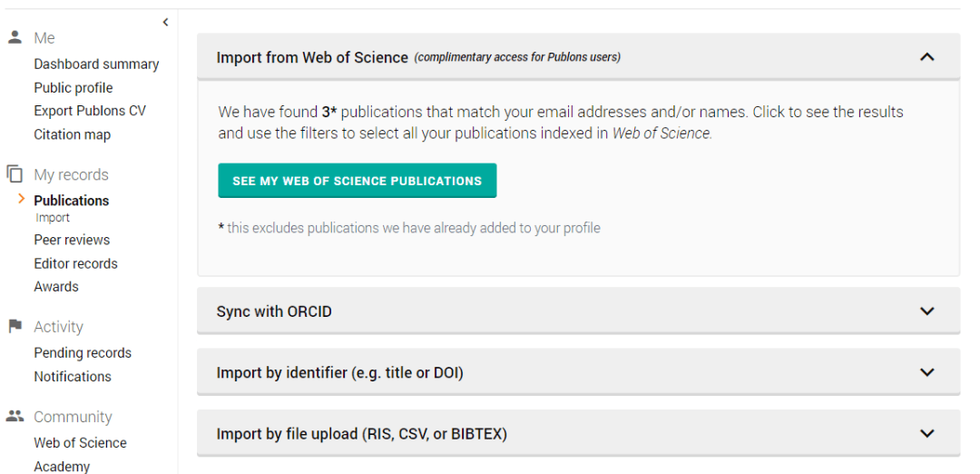
Task: Open Pending records under Activity
Action: [x=83, y=352]
